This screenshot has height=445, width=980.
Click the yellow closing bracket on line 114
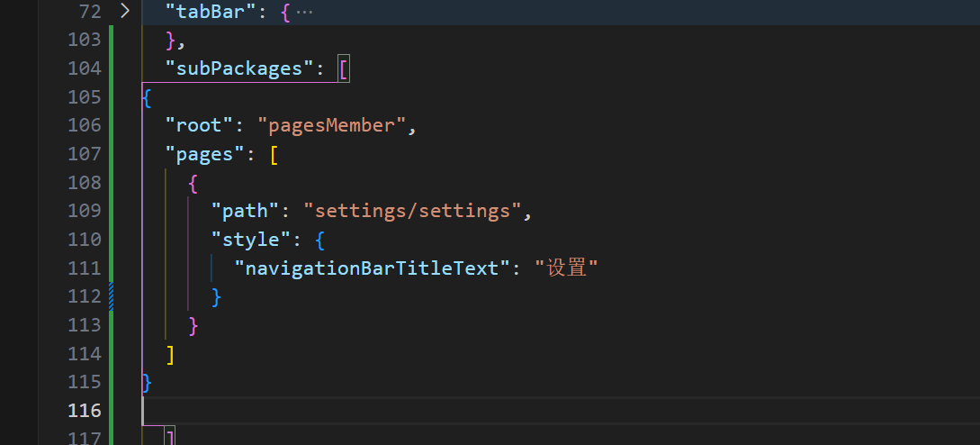click(x=171, y=354)
